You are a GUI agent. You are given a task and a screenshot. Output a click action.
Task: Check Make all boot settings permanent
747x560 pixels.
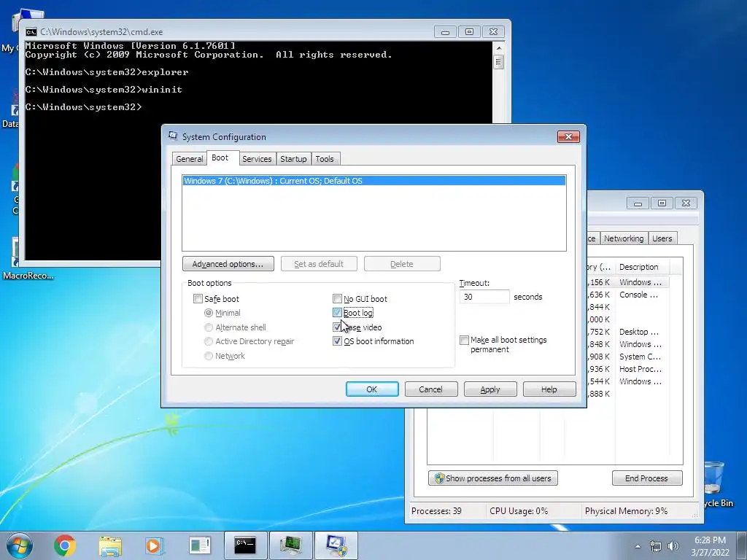pos(464,340)
